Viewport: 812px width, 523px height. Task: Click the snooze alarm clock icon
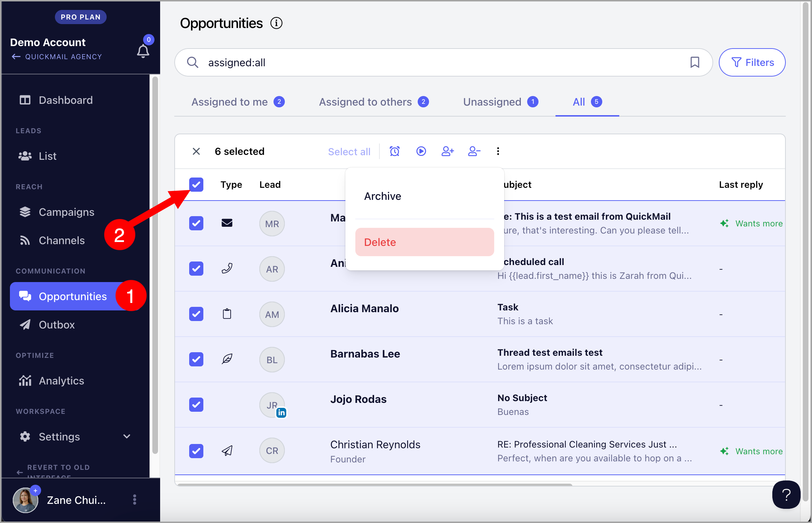click(x=395, y=151)
